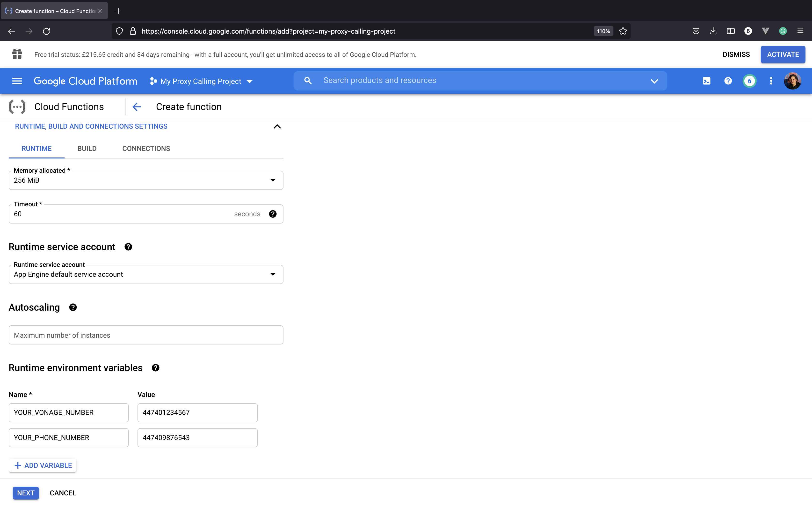Open the browser application menu
812x508 pixels.
pos(800,31)
